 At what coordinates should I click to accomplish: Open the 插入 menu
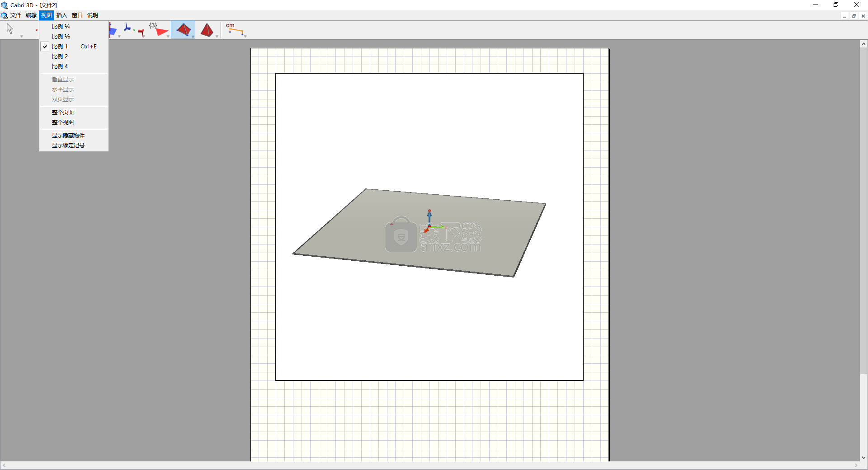(x=62, y=15)
